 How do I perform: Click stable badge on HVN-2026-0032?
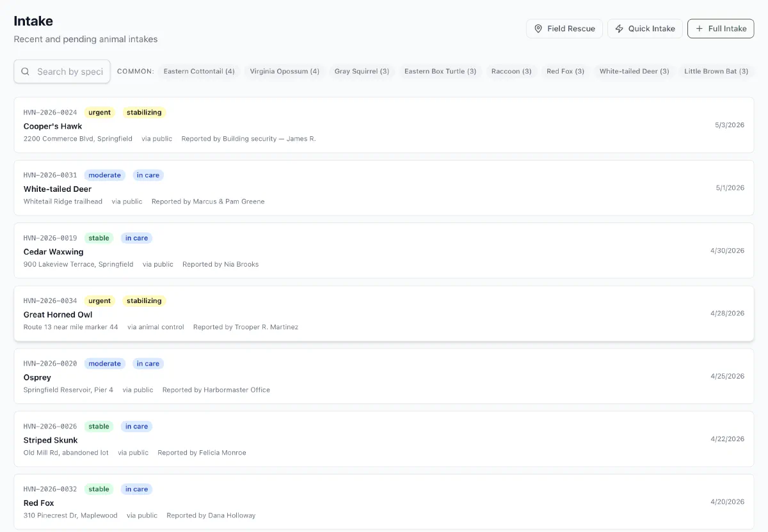pos(99,489)
